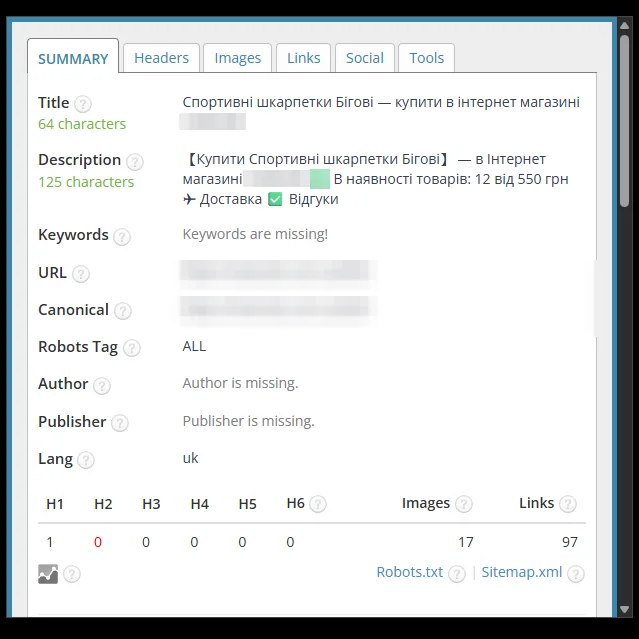Click the Images count 17
The image size is (639, 639).
[466, 542]
